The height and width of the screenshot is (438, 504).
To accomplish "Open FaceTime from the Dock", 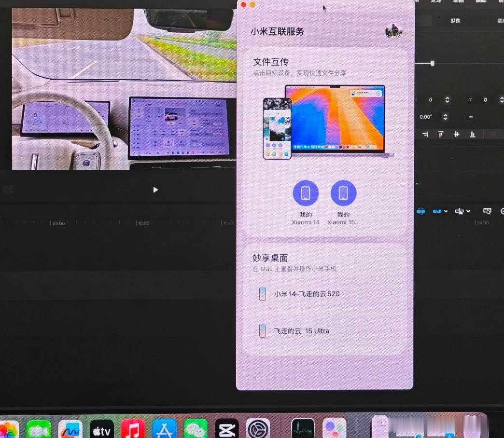I will coord(39,429).
